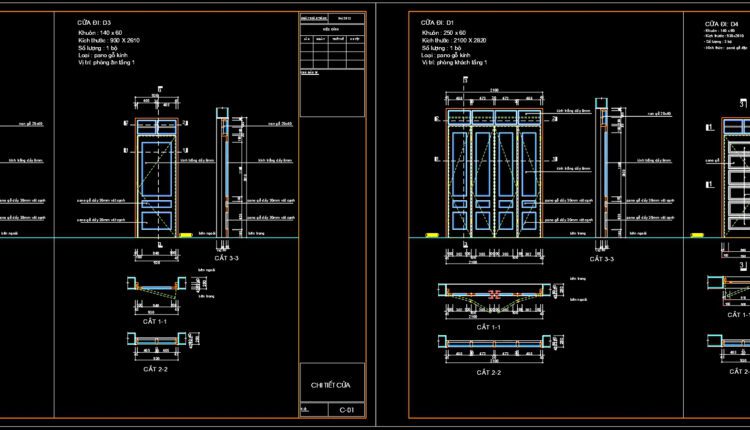Select the 'Kích thước : 930 X 2610' line
The height and width of the screenshot is (430, 750).
[x=109, y=40]
